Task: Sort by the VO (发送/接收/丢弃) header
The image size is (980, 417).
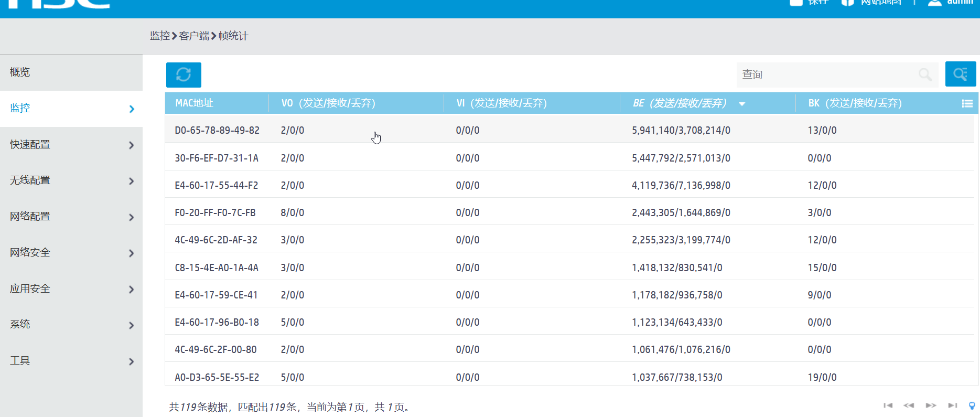Action: (328, 103)
